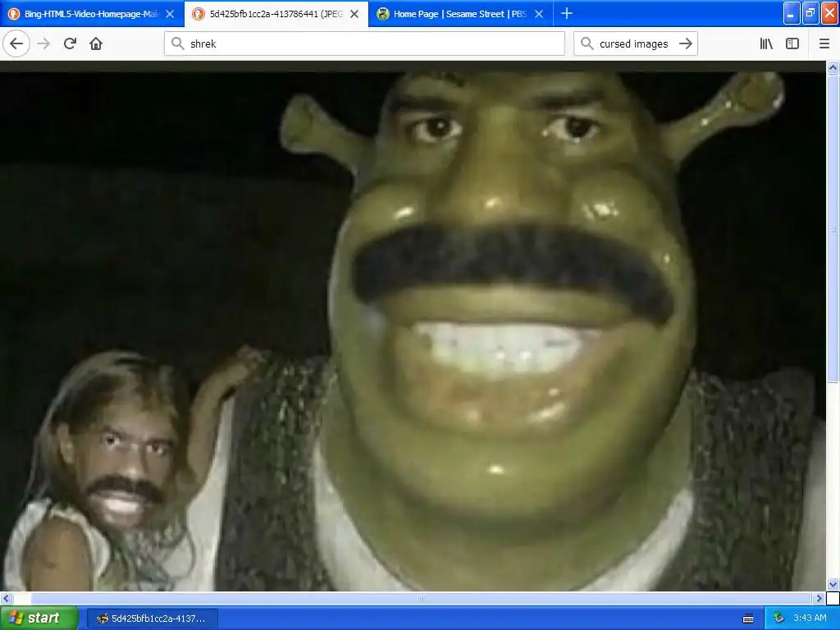Click the vertical scrollbar thumb
The height and width of the screenshot is (630, 840).
(x=833, y=229)
